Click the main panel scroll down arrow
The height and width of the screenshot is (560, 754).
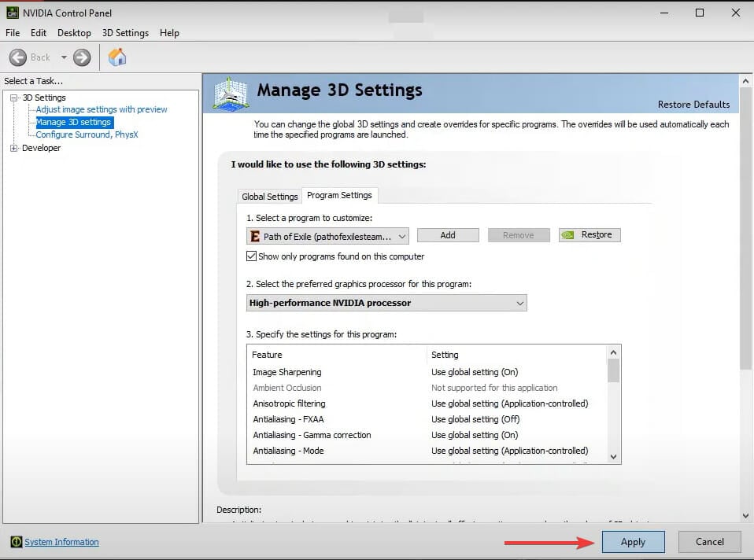[745, 516]
